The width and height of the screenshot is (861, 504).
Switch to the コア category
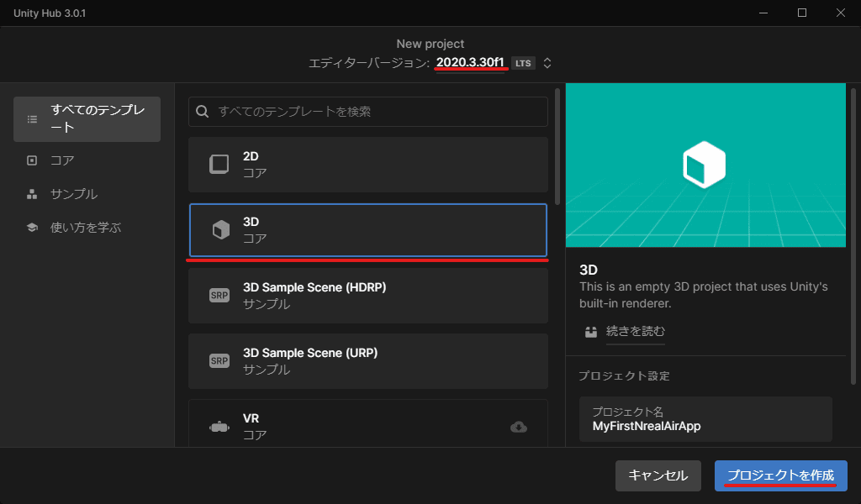pyautogui.click(x=87, y=160)
